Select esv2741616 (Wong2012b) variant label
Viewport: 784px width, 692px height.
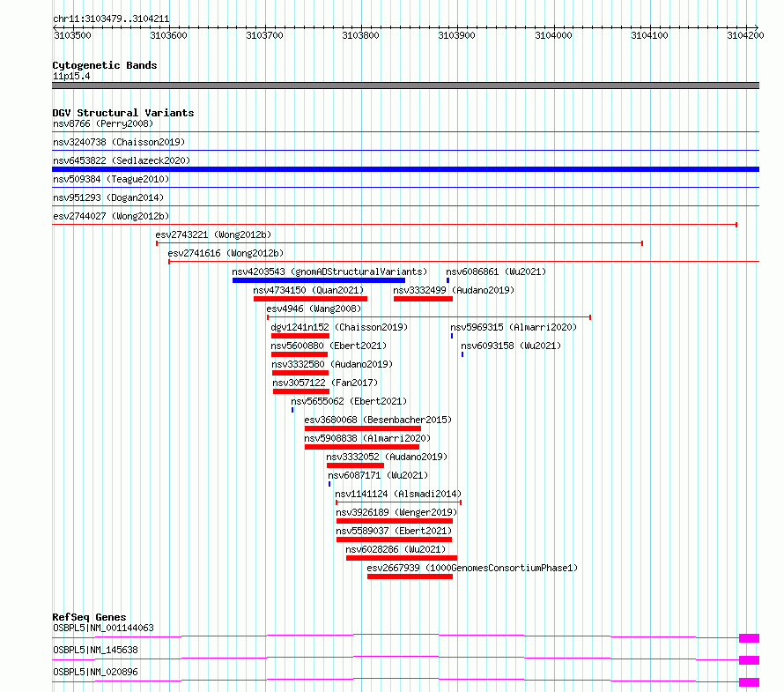(x=226, y=253)
